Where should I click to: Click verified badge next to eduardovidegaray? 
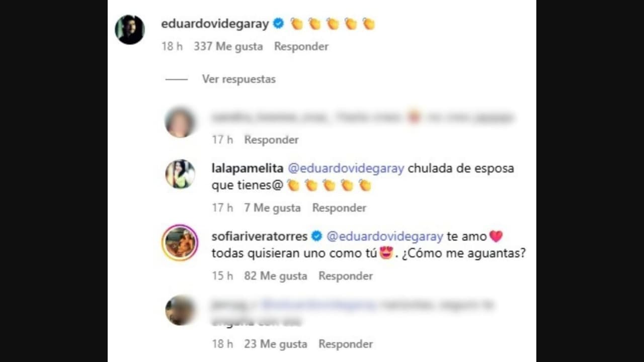tap(279, 23)
